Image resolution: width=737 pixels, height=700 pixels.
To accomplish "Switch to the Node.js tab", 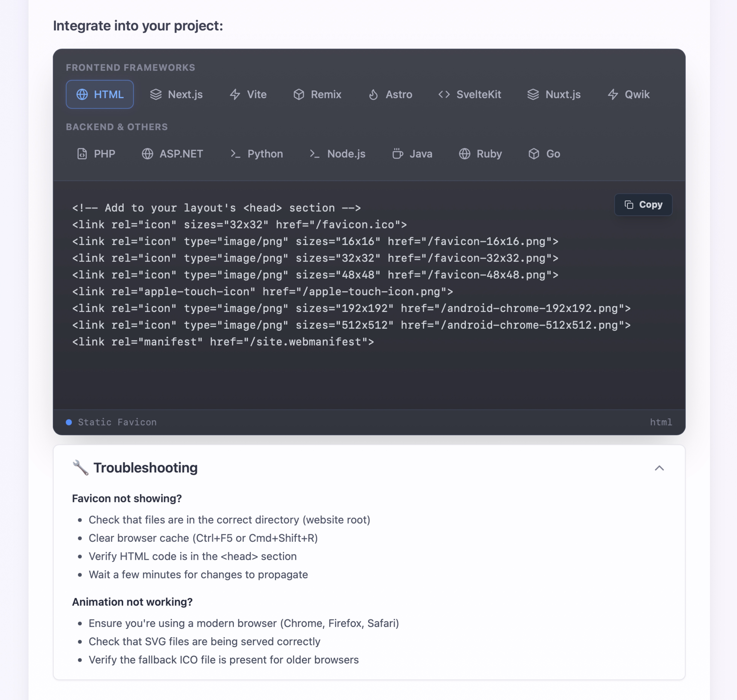I will click(338, 154).
